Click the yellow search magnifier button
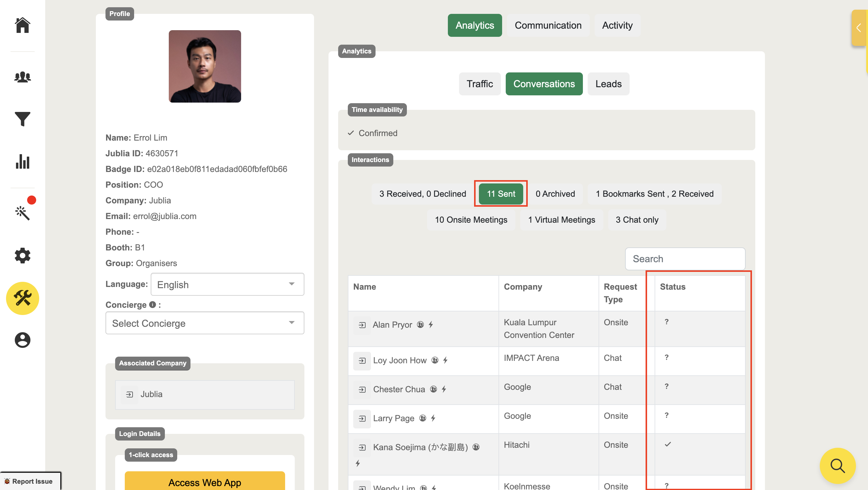 837,466
